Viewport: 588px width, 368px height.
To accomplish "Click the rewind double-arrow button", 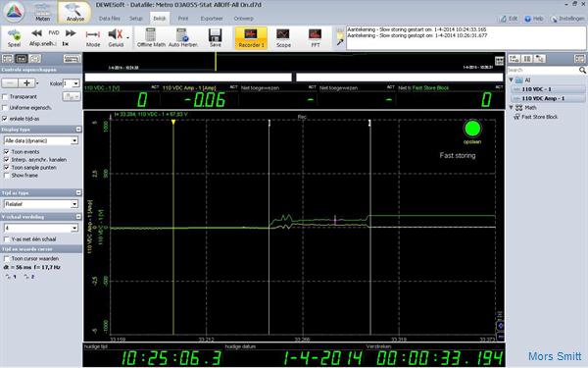I will point(36,33).
